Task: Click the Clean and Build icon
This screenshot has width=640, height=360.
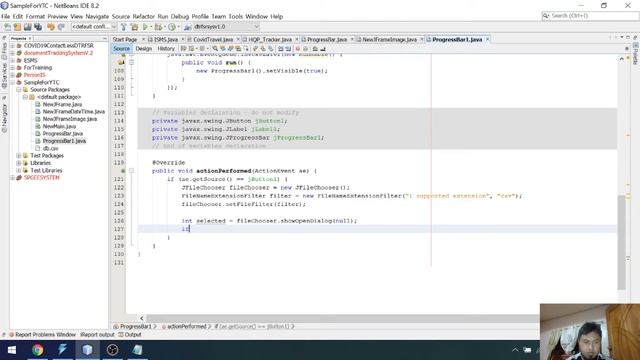Action: click(134, 27)
